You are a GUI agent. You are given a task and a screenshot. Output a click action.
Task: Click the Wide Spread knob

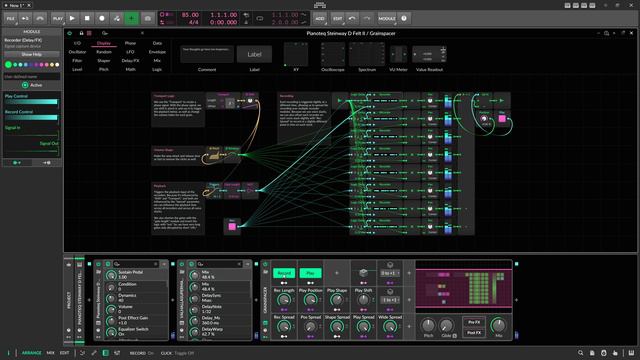click(x=390, y=327)
